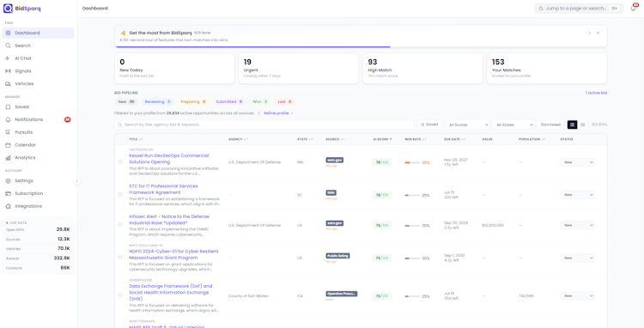Open the All States dropdown
The width and height of the screenshot is (644, 328).
tap(513, 125)
